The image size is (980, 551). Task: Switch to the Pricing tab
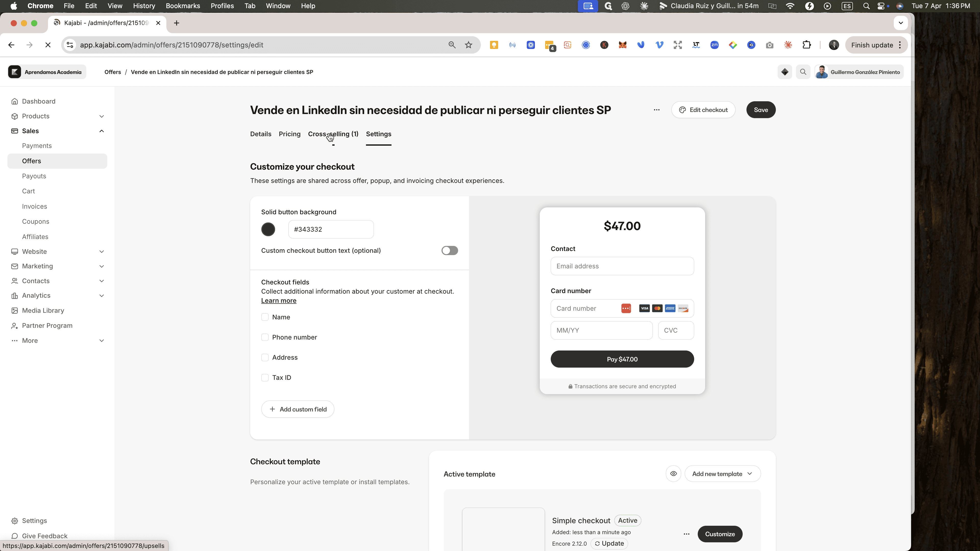tap(289, 134)
